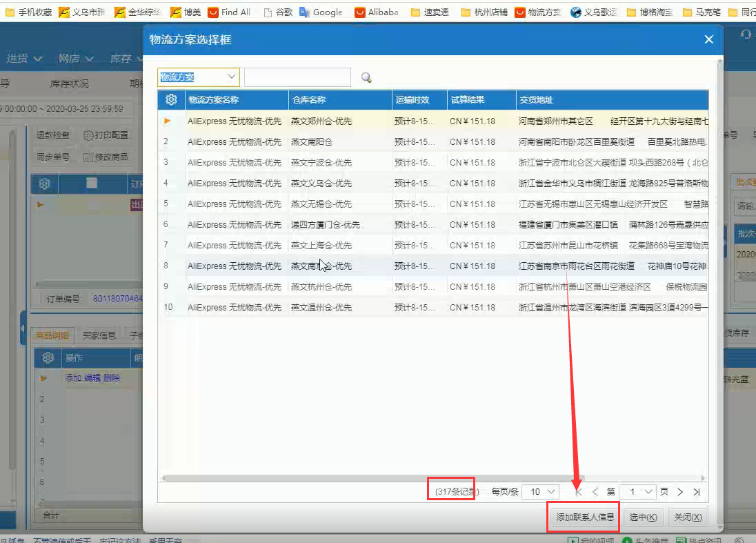
Task: Open the 库存状况 tab in background
Action: click(x=70, y=83)
